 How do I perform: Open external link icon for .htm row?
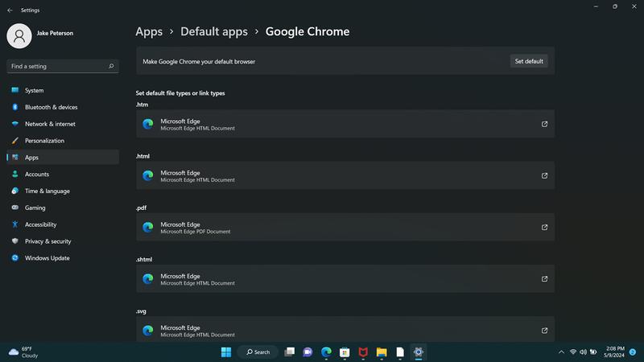point(544,124)
